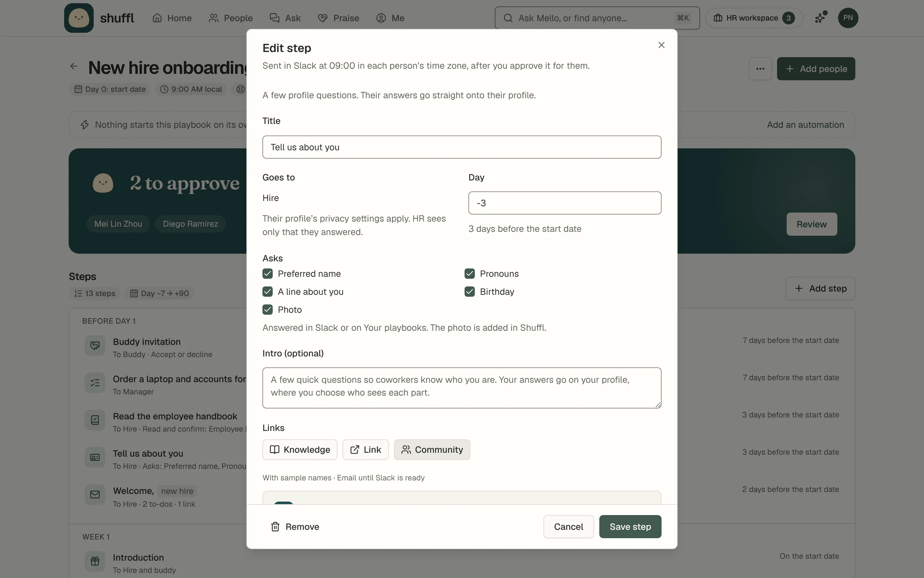Uncheck the Photo checkbox
The height and width of the screenshot is (578, 924).
click(x=268, y=310)
